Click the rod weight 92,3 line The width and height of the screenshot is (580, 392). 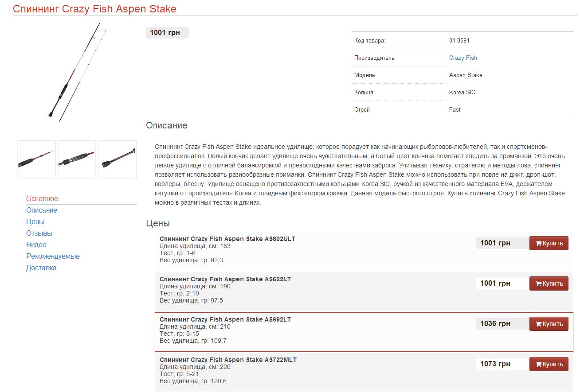pos(192,260)
